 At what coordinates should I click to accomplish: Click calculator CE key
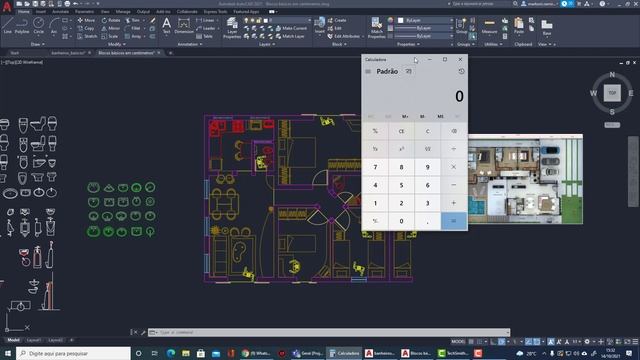pos(401,131)
